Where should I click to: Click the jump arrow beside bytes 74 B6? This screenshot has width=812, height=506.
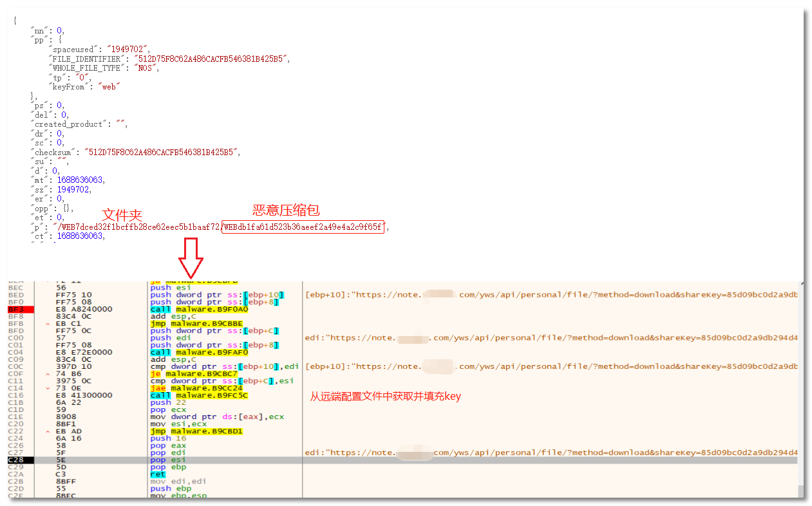tap(49, 373)
